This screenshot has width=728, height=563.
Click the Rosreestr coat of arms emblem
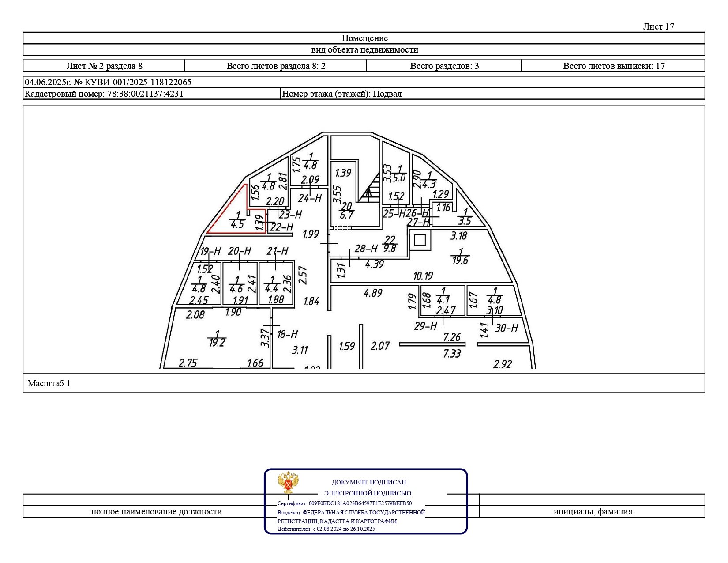point(288,483)
